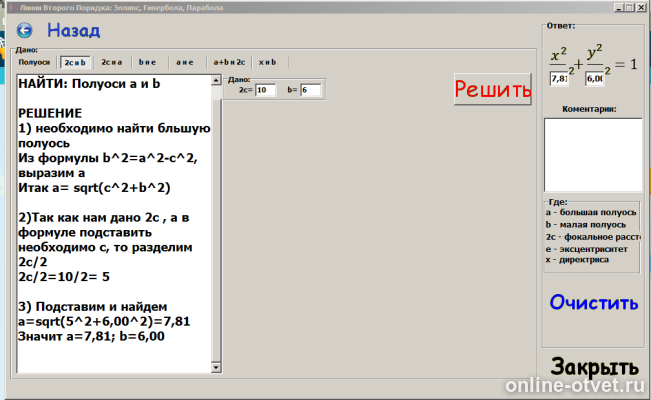Click the solution text area

coord(114,223)
